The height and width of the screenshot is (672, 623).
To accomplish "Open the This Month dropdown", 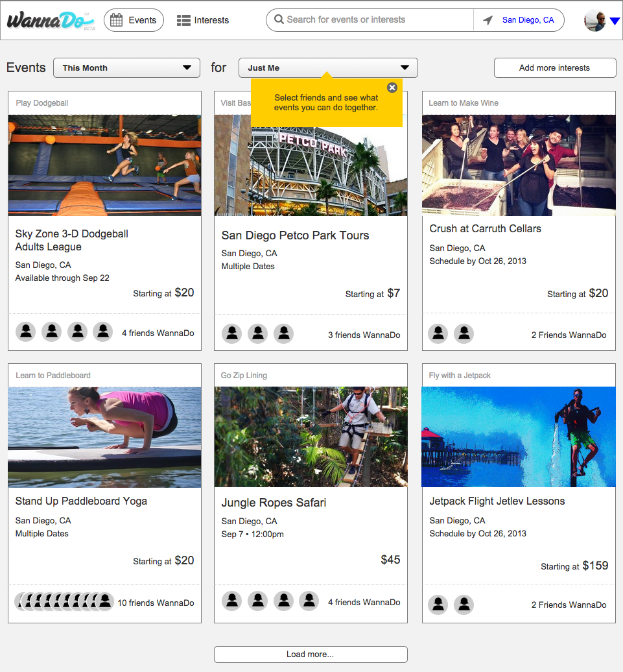I will point(127,67).
